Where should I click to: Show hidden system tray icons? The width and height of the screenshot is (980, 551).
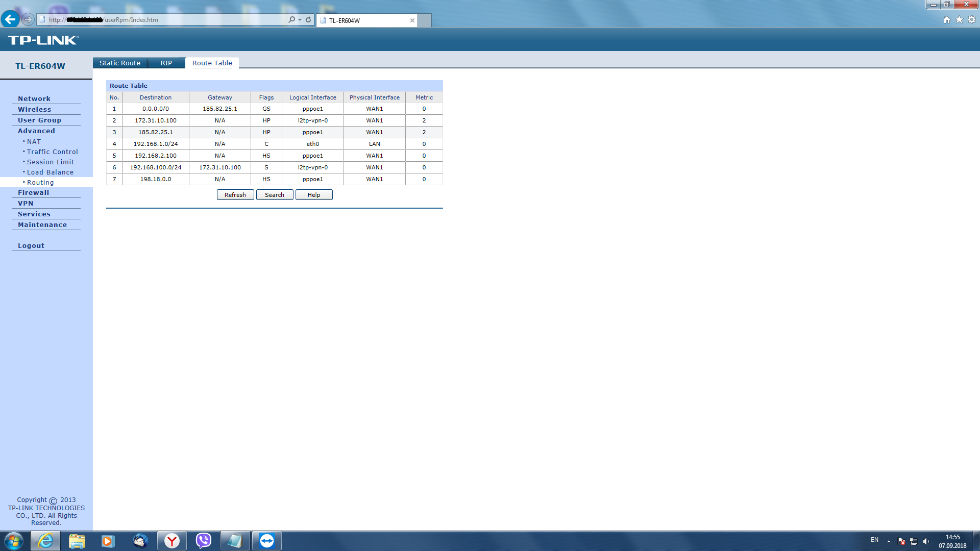pos(889,541)
